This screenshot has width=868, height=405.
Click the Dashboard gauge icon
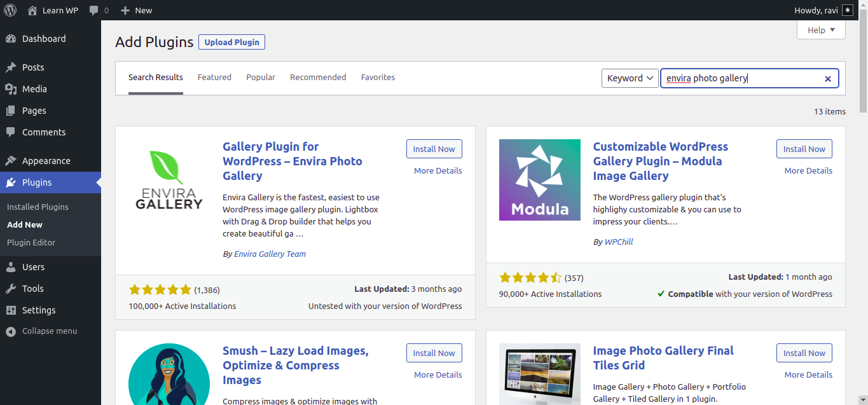pyautogui.click(x=11, y=39)
